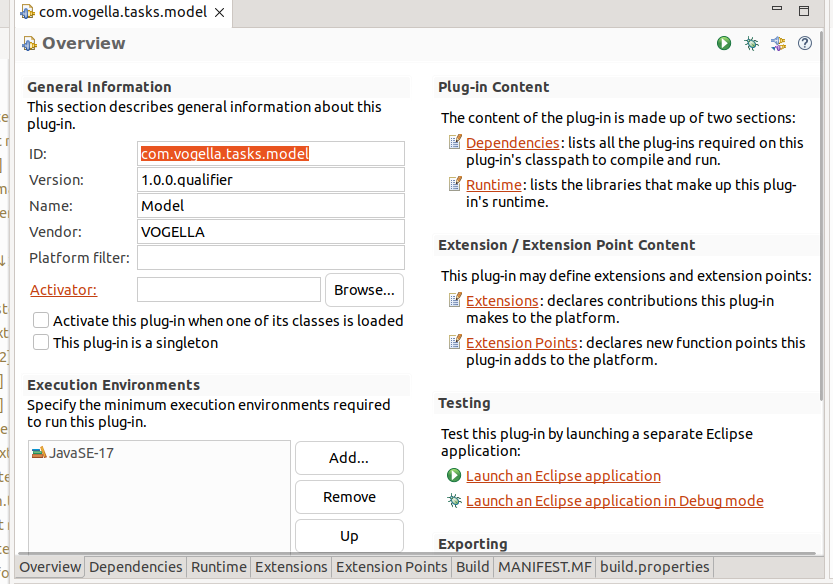The image size is (833, 584).
Task: Maximize the editor area
Action: [804, 10]
